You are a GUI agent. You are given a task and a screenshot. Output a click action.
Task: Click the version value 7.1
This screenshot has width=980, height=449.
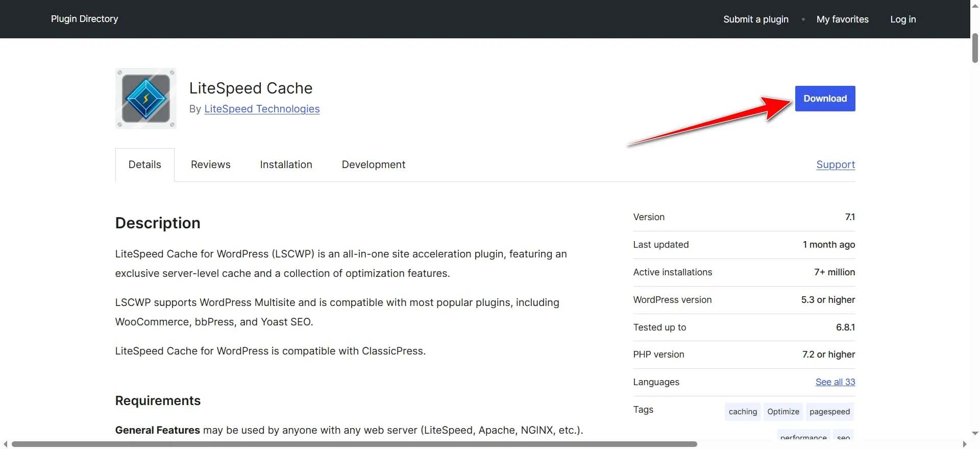[x=850, y=217]
